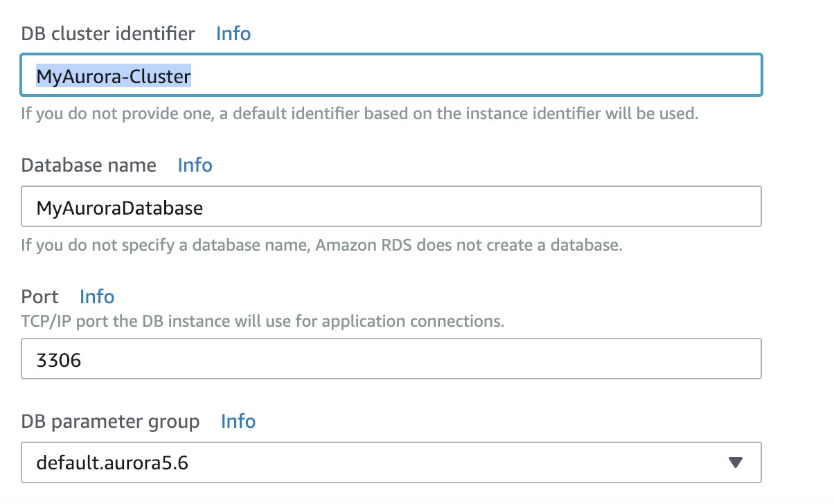Click the Amazon RDS database hint text

pos(321,245)
